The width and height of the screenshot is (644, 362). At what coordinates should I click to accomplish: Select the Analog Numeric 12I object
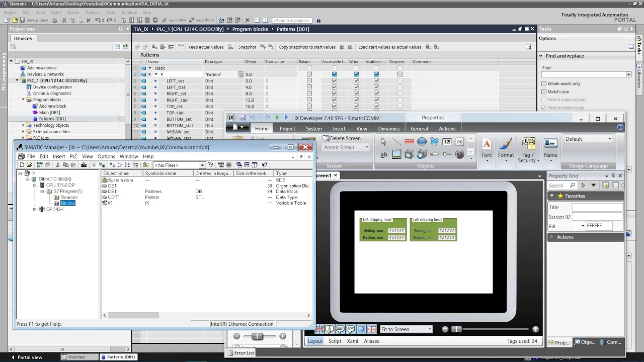tap(447, 142)
